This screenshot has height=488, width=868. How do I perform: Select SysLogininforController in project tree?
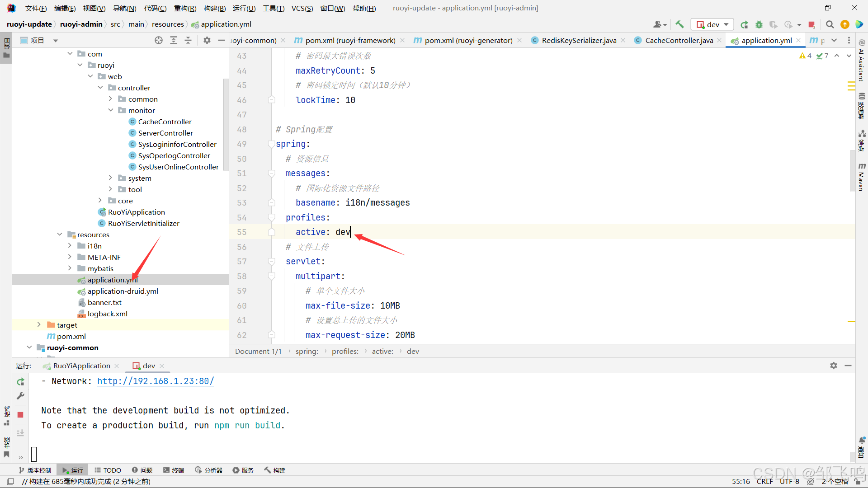(177, 145)
